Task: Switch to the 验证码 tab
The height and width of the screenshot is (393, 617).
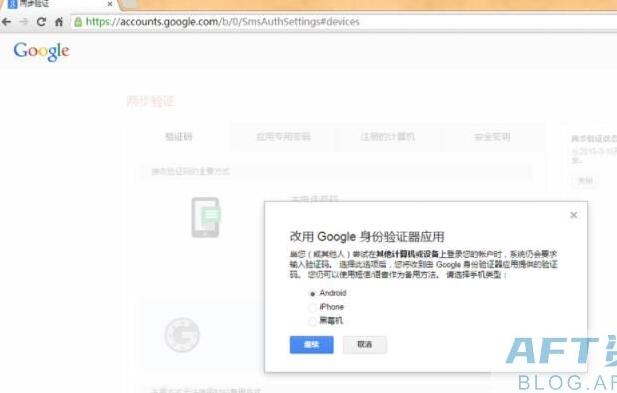Action: click(x=179, y=137)
